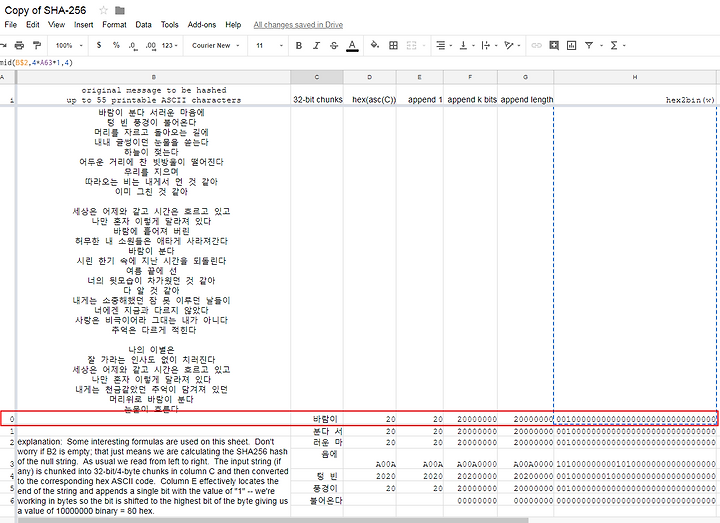The height and width of the screenshot is (523, 720).
Task: Open the Courier New font dropdown
Action: point(216,45)
